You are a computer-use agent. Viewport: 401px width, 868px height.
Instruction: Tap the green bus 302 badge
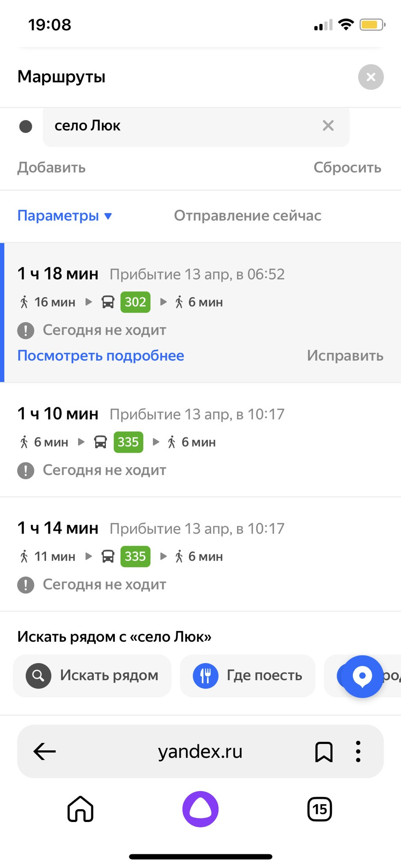[135, 302]
